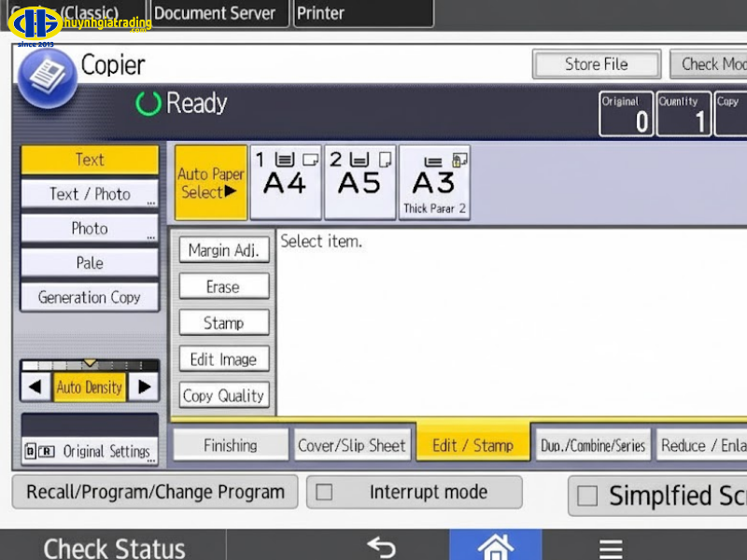Screen dimensions: 747x560
Task: Tap the home icon in bottom bar
Action: coord(495,546)
